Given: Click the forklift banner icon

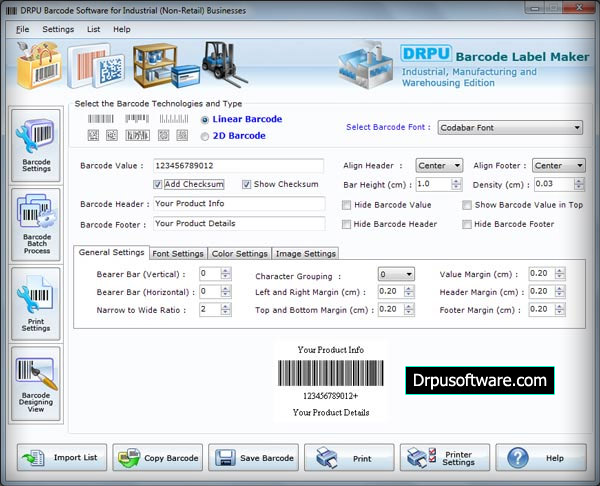Looking at the screenshot, I should click(x=225, y=64).
